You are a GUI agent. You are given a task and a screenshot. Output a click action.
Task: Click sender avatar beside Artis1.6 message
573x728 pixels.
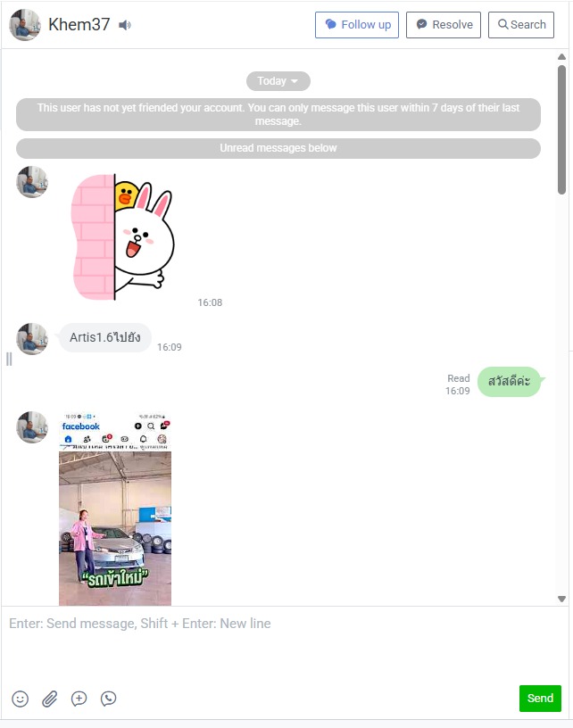tap(32, 339)
